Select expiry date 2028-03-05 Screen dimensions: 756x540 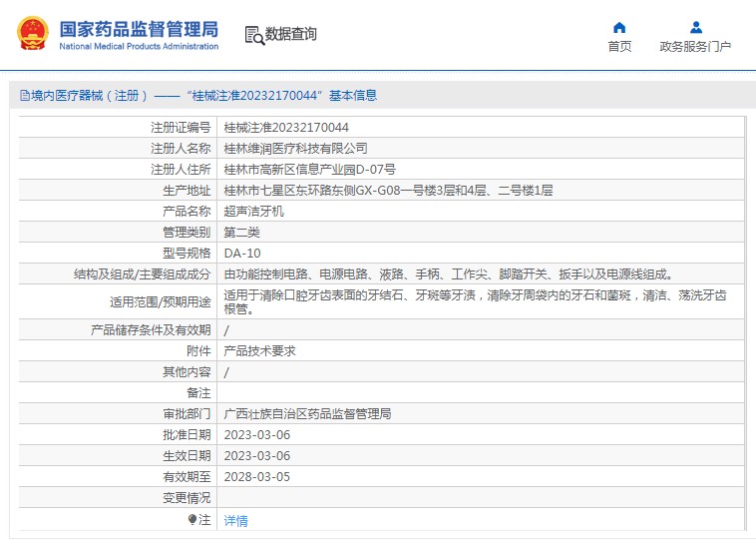point(257,477)
